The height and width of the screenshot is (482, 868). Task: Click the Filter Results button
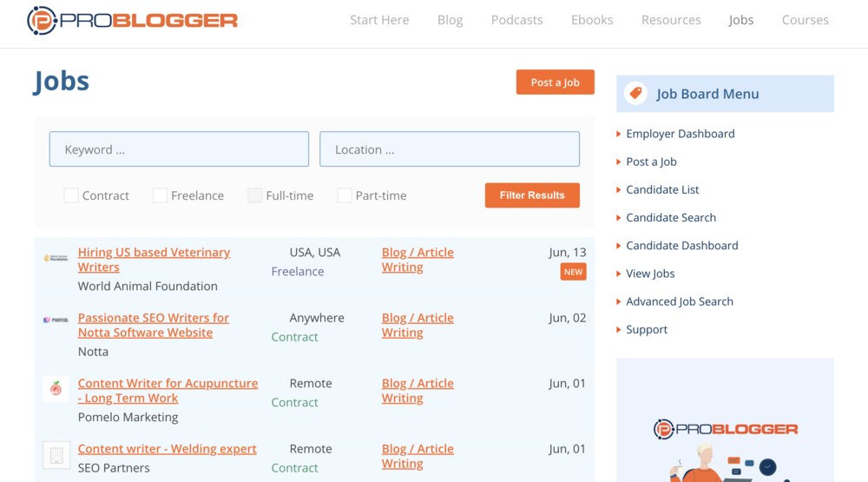(x=532, y=195)
